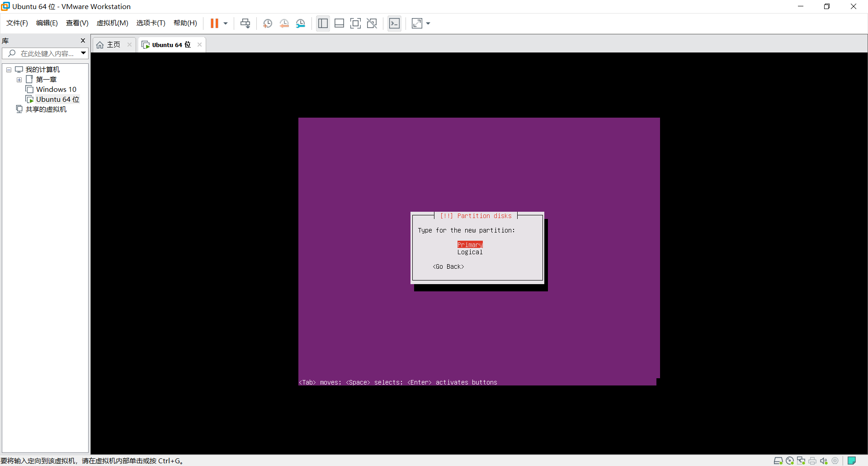Click Send Ctrl+Alt+Del icon
This screenshot has height=466, width=868.
coord(245,23)
